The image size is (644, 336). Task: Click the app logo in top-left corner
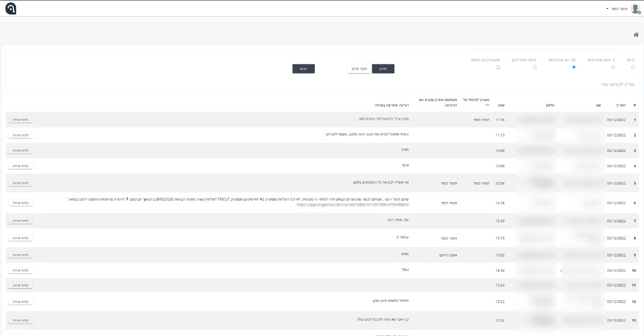pos(11,8)
